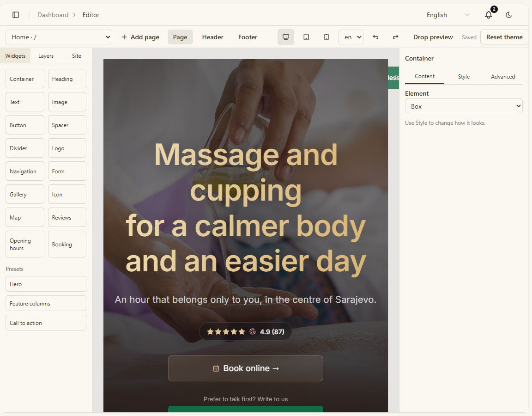Select the Heading widget
This screenshot has height=416, width=532.
click(67, 79)
